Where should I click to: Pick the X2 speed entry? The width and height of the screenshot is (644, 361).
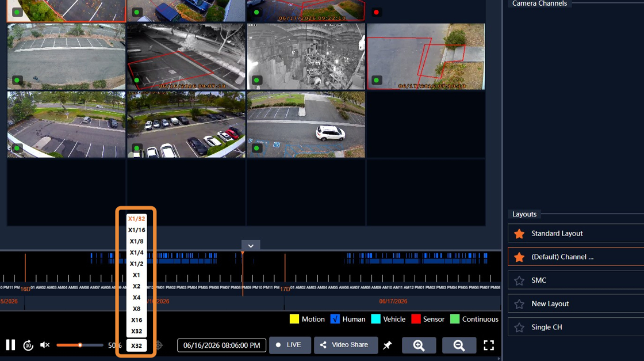click(x=136, y=286)
